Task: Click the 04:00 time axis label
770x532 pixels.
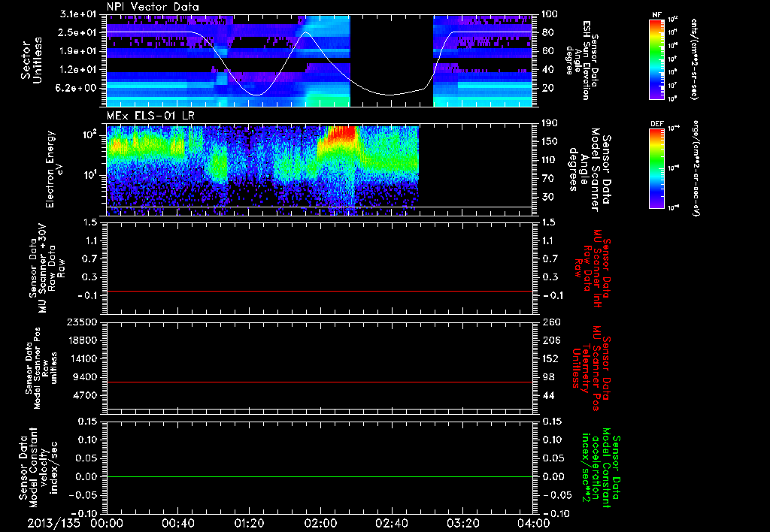Action: (534, 523)
